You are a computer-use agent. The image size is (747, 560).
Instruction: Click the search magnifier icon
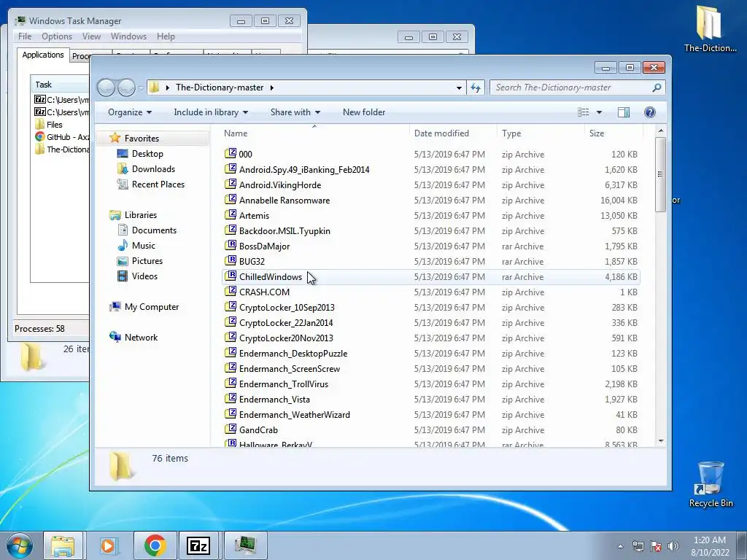[x=657, y=87]
